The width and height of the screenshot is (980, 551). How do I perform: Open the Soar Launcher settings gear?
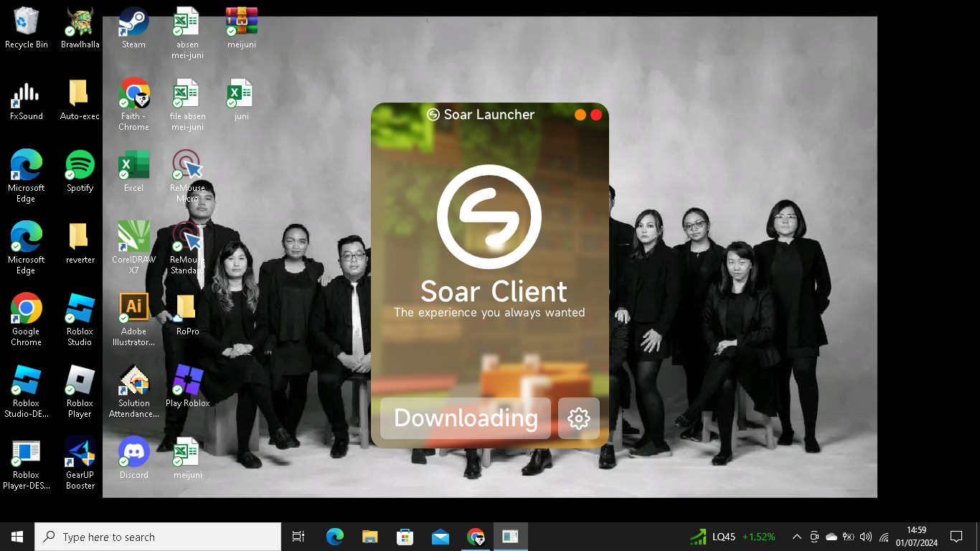pos(579,418)
